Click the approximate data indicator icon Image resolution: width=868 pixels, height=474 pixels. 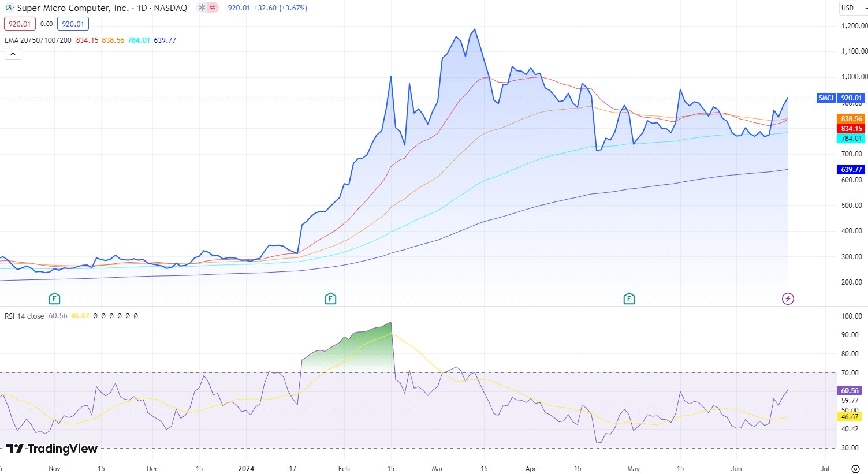coord(213,8)
